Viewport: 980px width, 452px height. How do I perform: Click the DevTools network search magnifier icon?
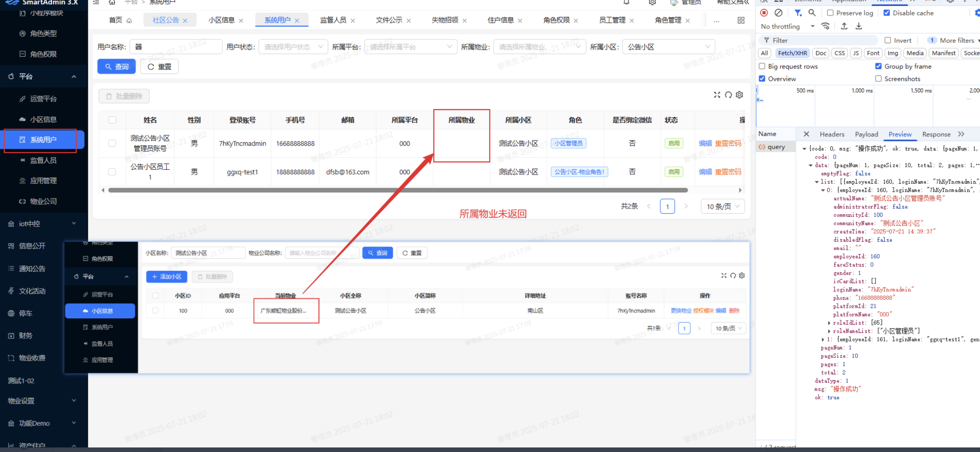tap(812, 13)
